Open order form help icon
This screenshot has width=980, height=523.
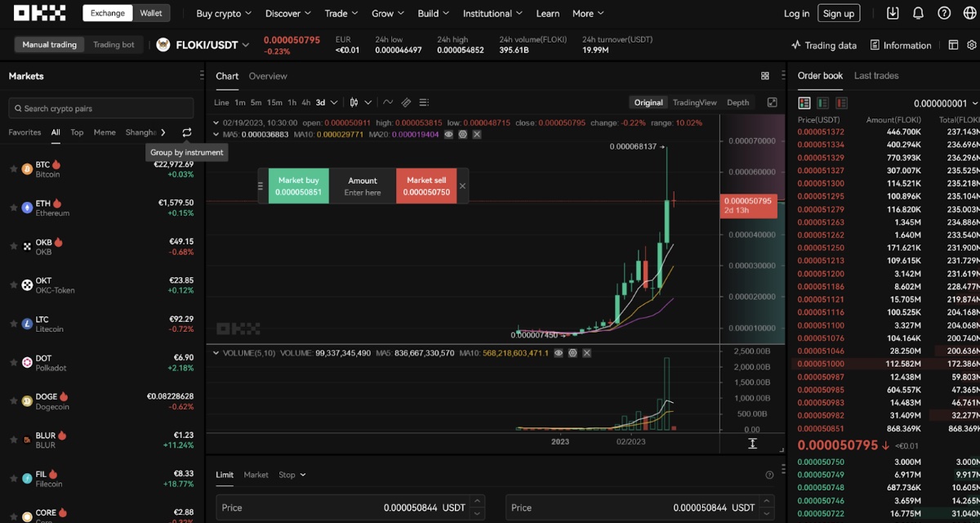pyautogui.click(x=769, y=475)
